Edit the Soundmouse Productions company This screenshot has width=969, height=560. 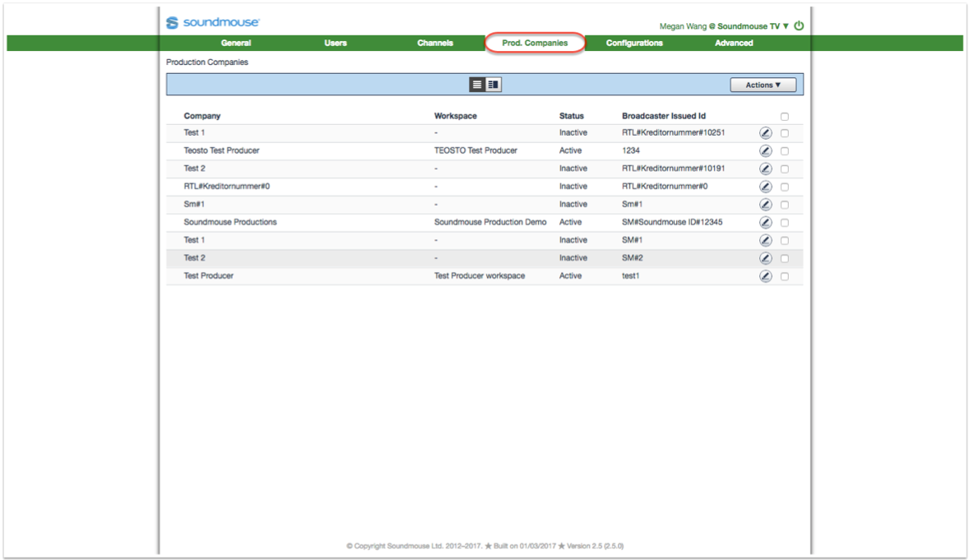point(765,223)
